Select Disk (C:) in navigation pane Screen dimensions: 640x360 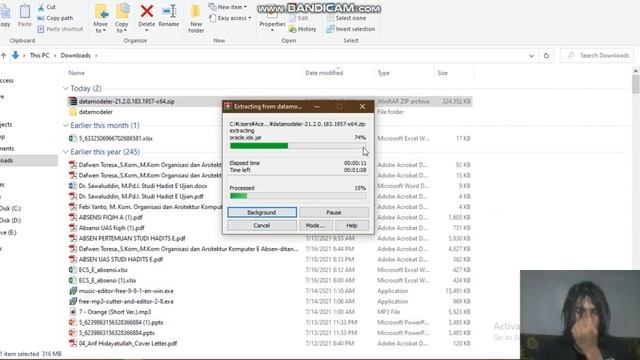(10, 208)
